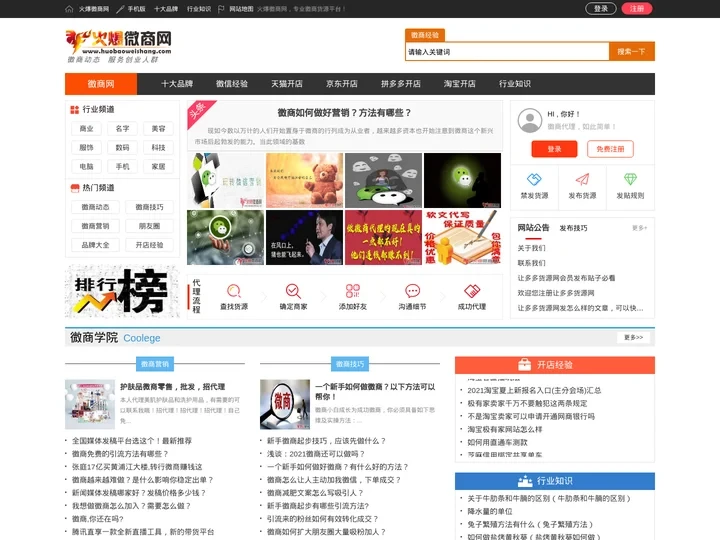
Task: Click the 开店经验 briefcase icon
Action: click(x=524, y=365)
